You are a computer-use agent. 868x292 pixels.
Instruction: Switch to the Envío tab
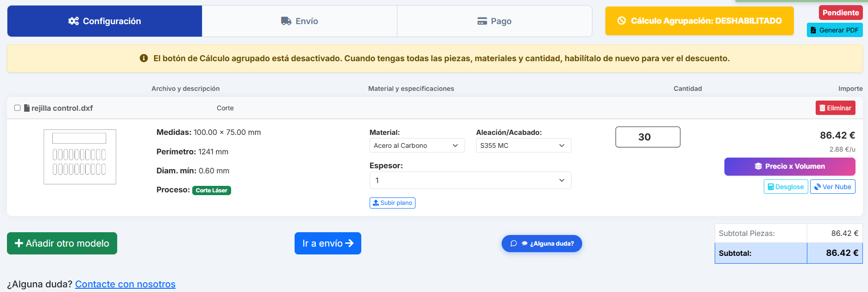pyautogui.click(x=300, y=21)
